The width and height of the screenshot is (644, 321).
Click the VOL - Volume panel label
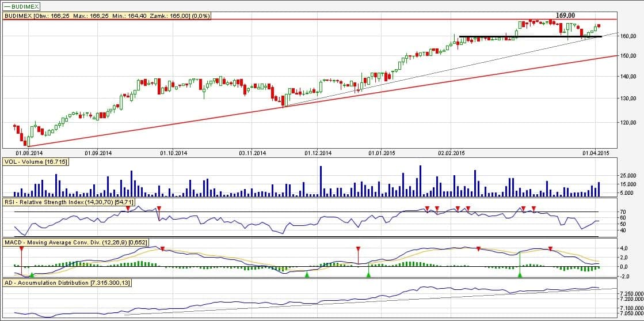click(36, 163)
